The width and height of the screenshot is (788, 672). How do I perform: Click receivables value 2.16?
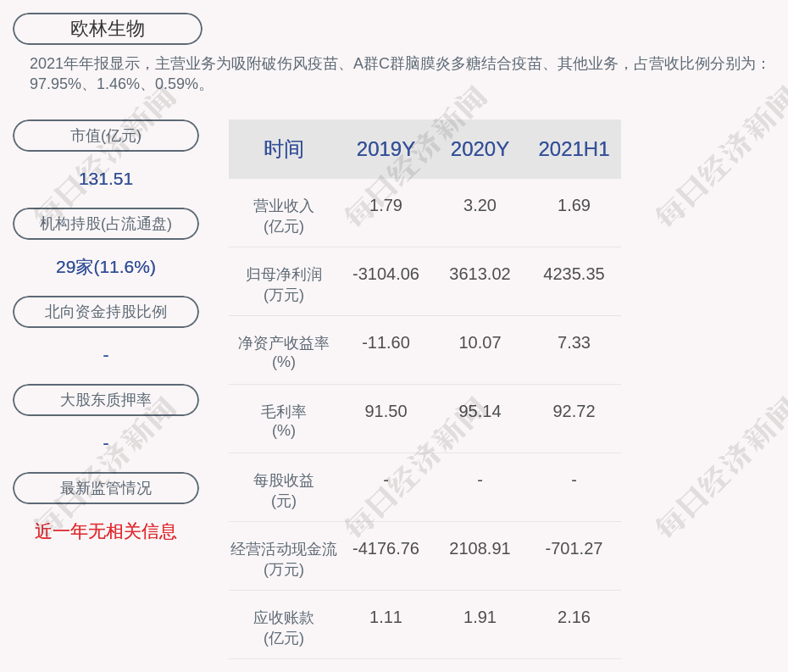click(x=574, y=617)
